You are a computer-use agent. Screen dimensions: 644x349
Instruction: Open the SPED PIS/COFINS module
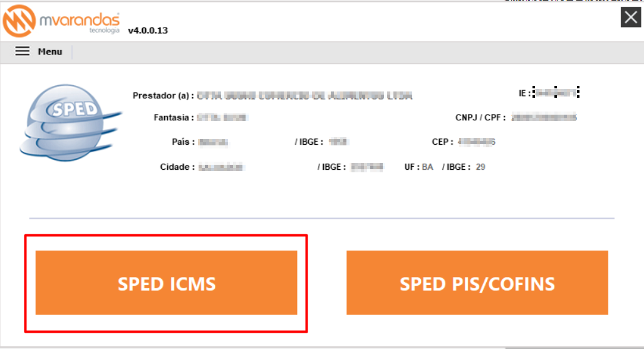click(x=477, y=283)
